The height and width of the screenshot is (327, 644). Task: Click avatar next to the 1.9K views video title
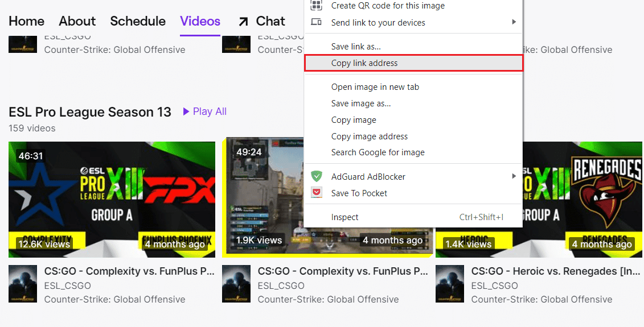(236, 284)
